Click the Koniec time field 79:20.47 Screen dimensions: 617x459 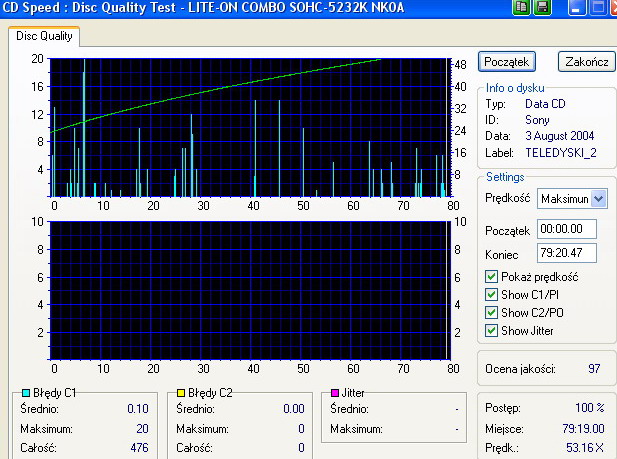click(x=567, y=253)
